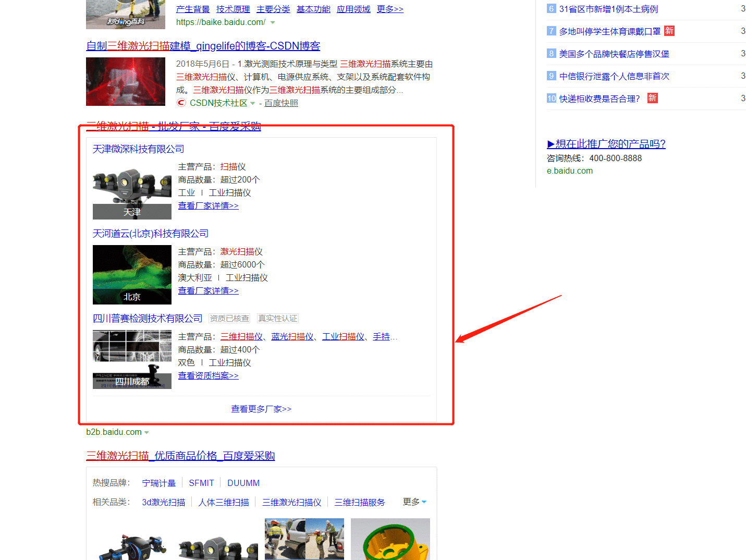
Task: Open the 应用领域 sublink
Action: point(353,9)
